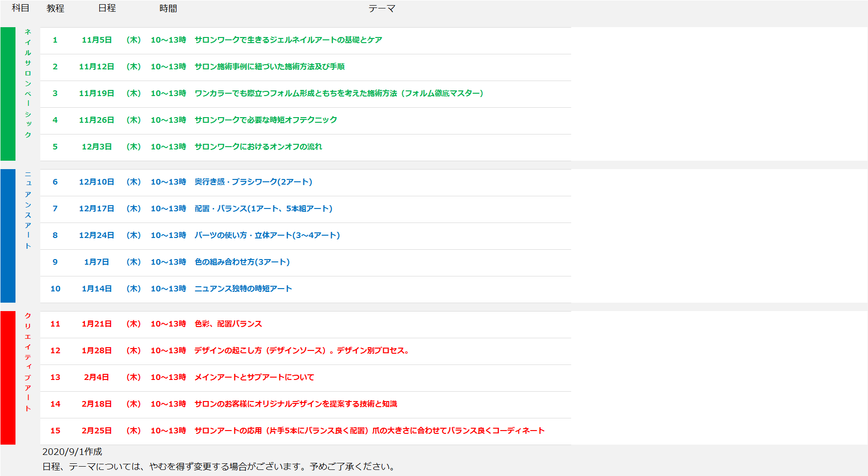Image resolution: width=868 pixels, height=476 pixels.
Task: Click the vertical ニュアンスアート label
Action: 28,210
